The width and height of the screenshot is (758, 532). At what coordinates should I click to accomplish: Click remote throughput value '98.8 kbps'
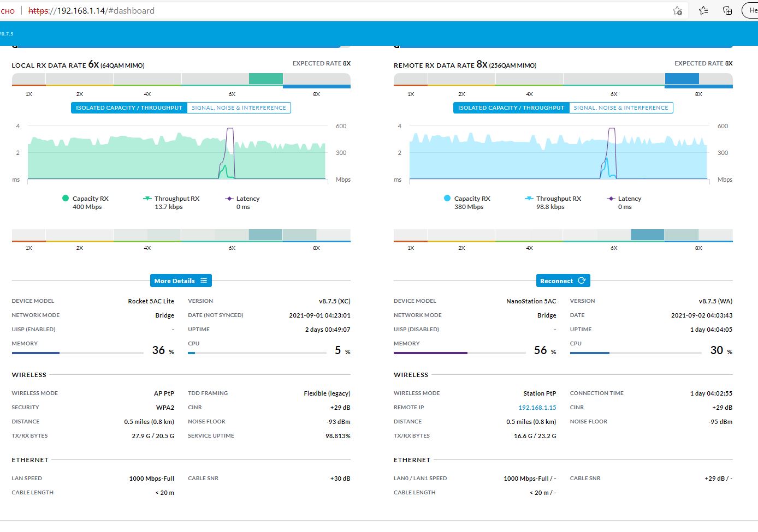pos(550,207)
